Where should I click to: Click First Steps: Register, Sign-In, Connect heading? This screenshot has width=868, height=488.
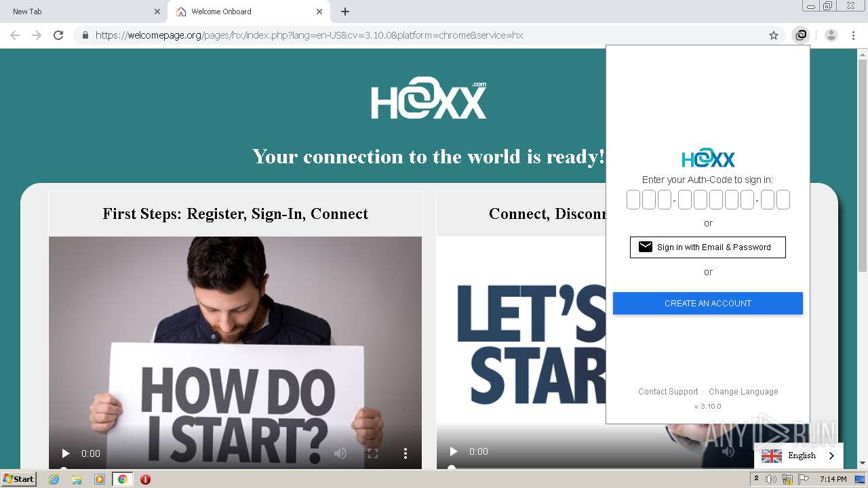[x=235, y=213]
